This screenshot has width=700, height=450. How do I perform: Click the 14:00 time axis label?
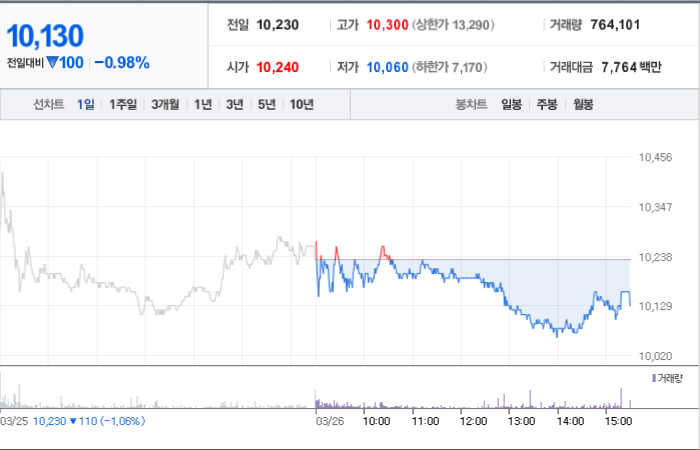[x=570, y=421]
